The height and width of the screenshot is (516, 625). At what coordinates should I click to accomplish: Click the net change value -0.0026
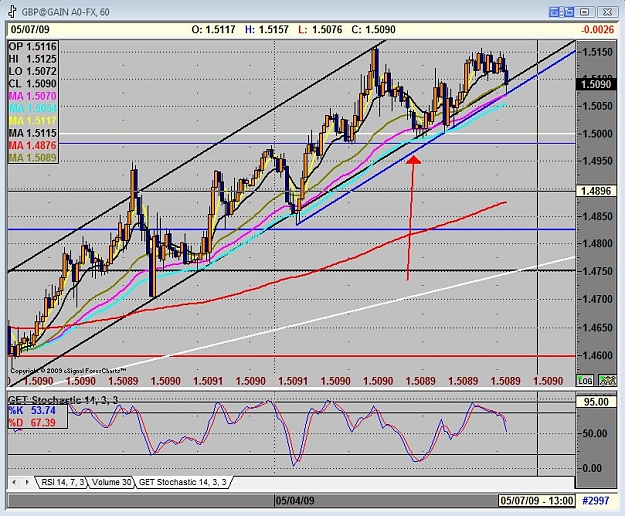[597, 29]
